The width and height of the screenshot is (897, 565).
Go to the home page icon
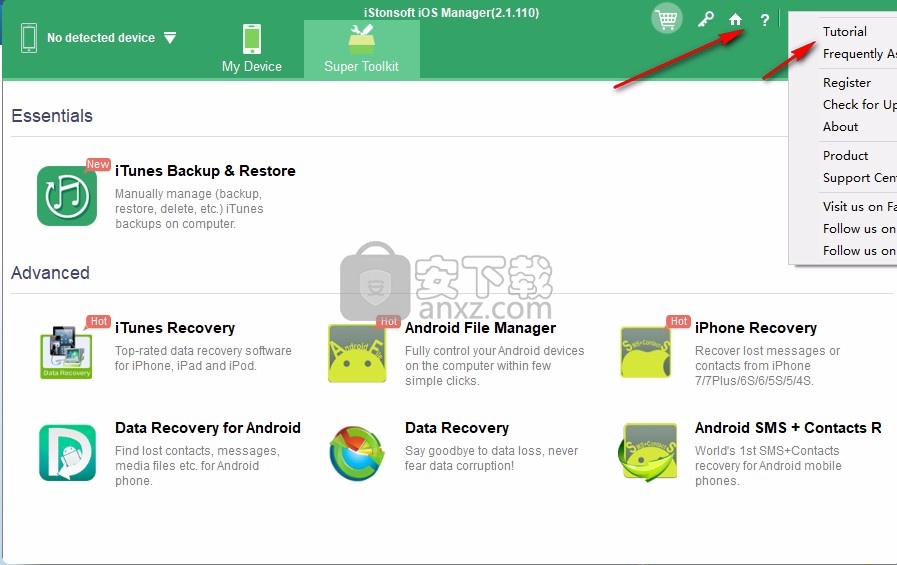point(735,19)
